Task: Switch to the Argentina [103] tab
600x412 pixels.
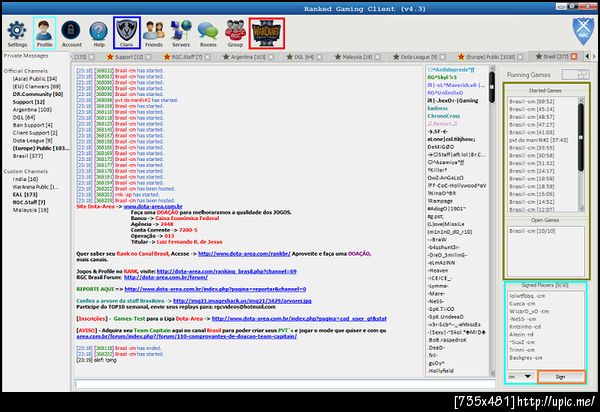Action: point(248,57)
